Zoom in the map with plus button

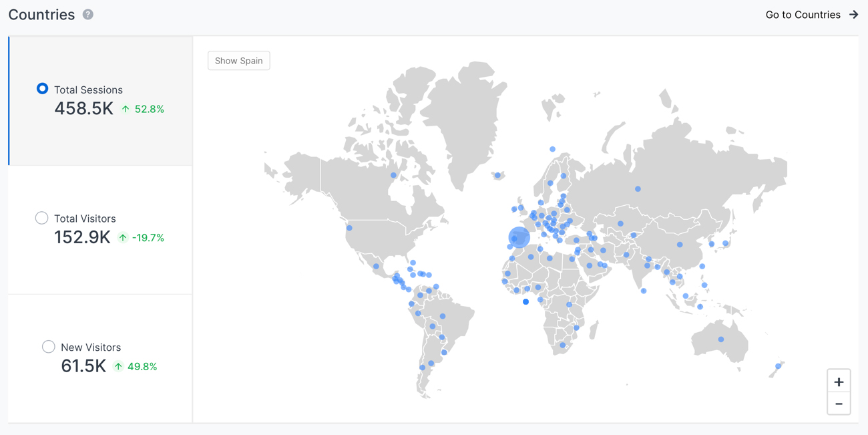pos(839,382)
